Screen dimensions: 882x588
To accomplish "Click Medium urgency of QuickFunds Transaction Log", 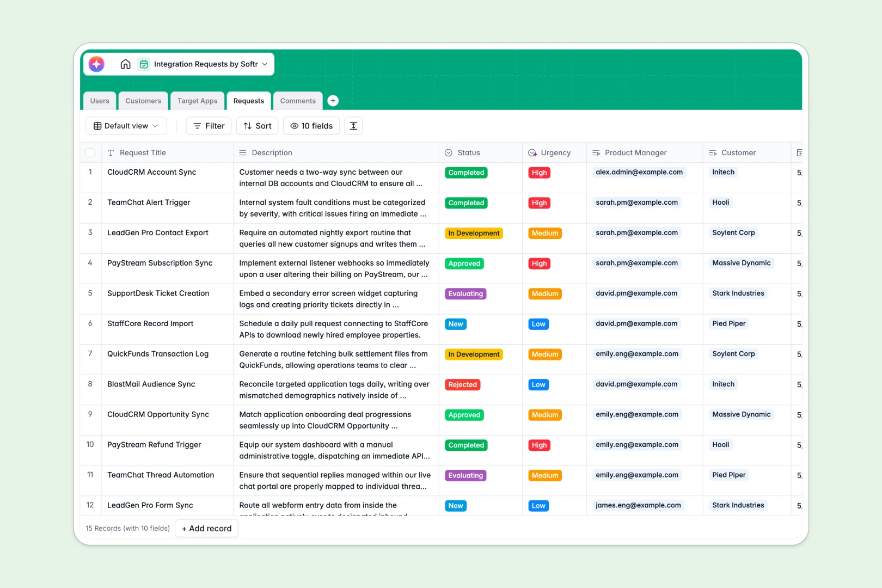I will pos(545,354).
